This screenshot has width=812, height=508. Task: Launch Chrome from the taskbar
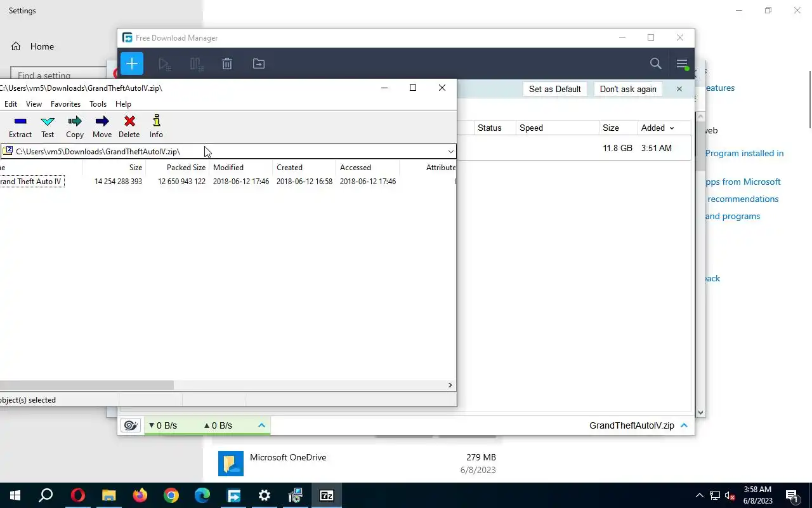[171, 495]
